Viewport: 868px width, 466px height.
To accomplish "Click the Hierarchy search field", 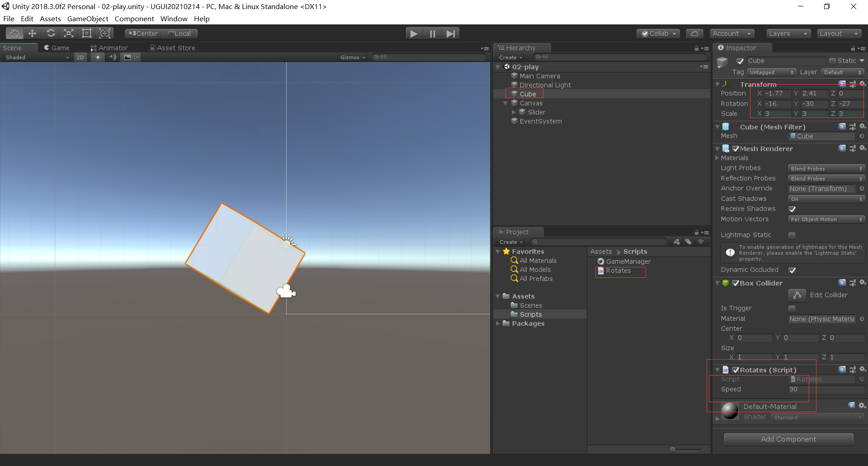I will point(619,57).
